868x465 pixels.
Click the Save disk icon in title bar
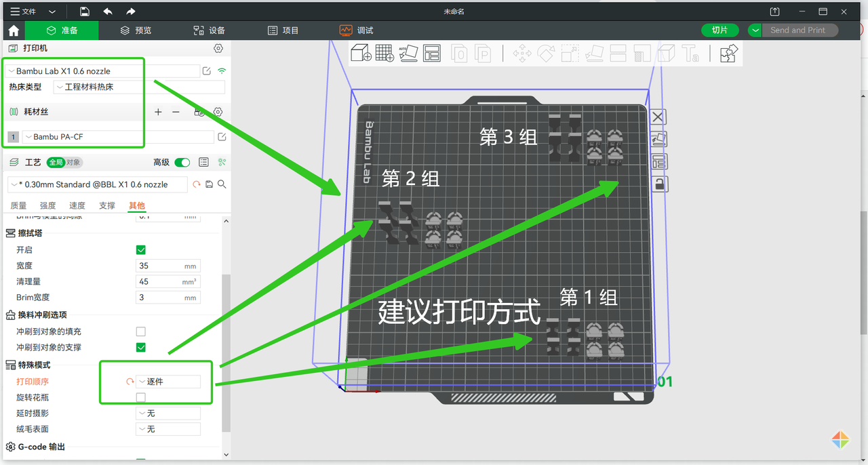85,12
